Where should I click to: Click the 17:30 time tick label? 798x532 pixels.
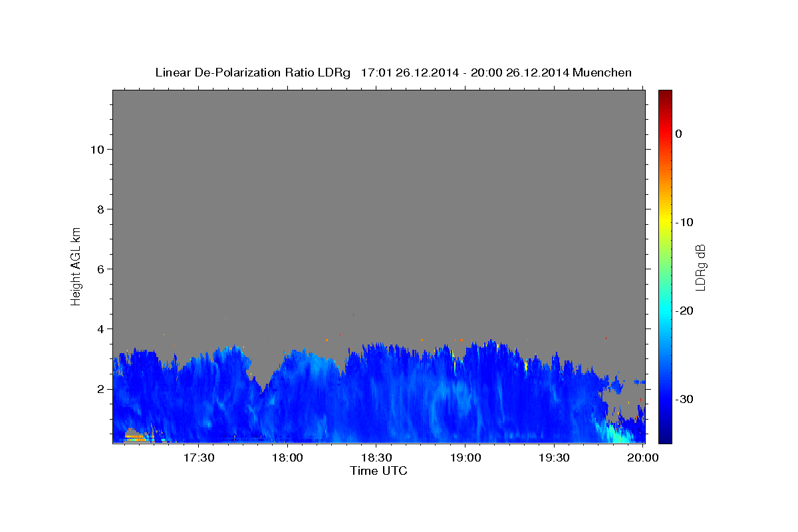198,458
